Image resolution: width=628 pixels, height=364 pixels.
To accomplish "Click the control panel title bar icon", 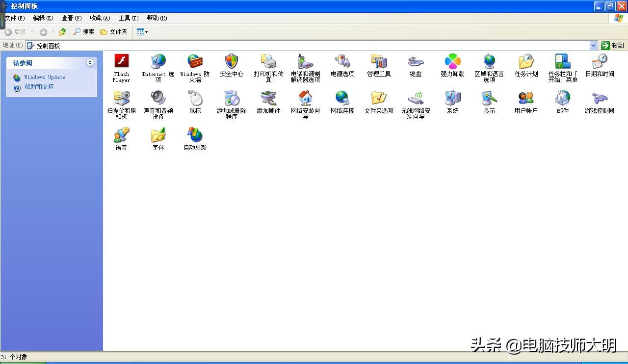I will point(5,6).
